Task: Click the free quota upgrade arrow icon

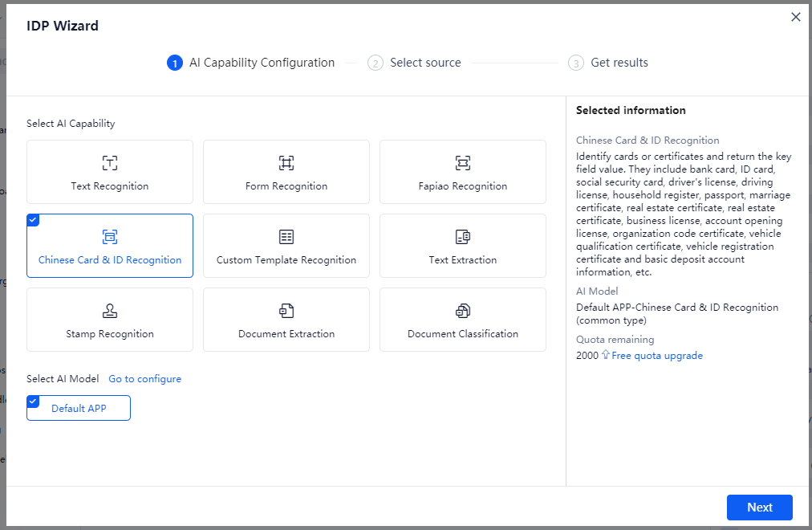Action: pyautogui.click(x=606, y=356)
